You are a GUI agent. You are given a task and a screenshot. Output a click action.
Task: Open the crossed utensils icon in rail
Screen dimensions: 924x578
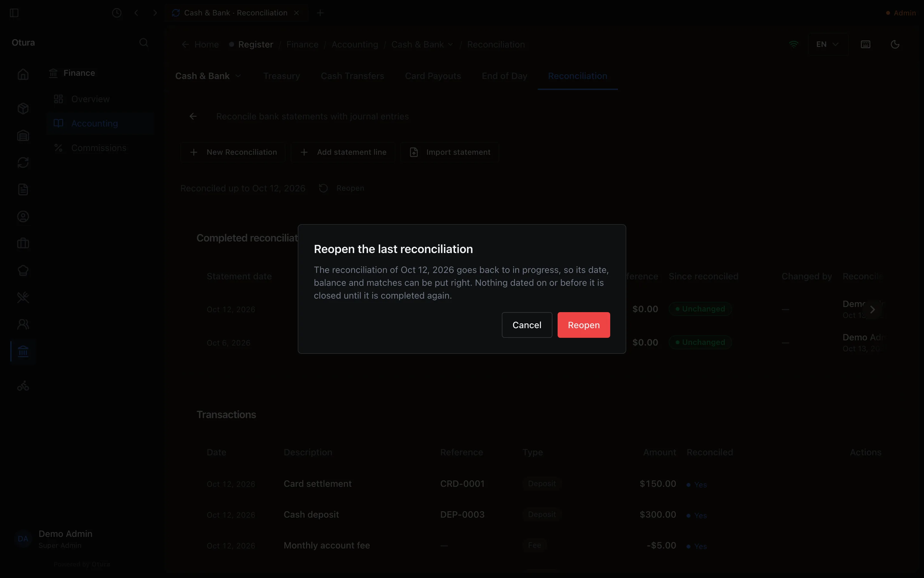coord(23,297)
